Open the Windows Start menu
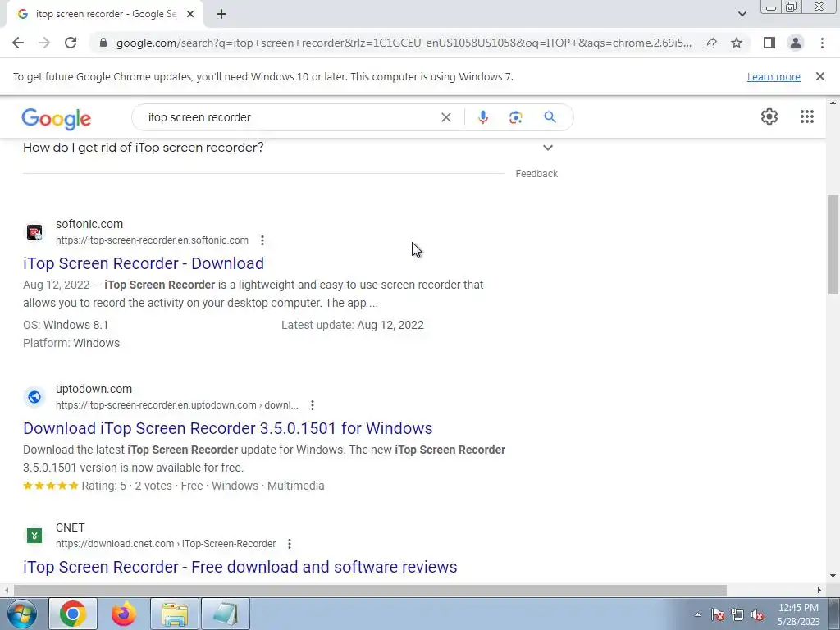840x630 pixels. [22, 614]
